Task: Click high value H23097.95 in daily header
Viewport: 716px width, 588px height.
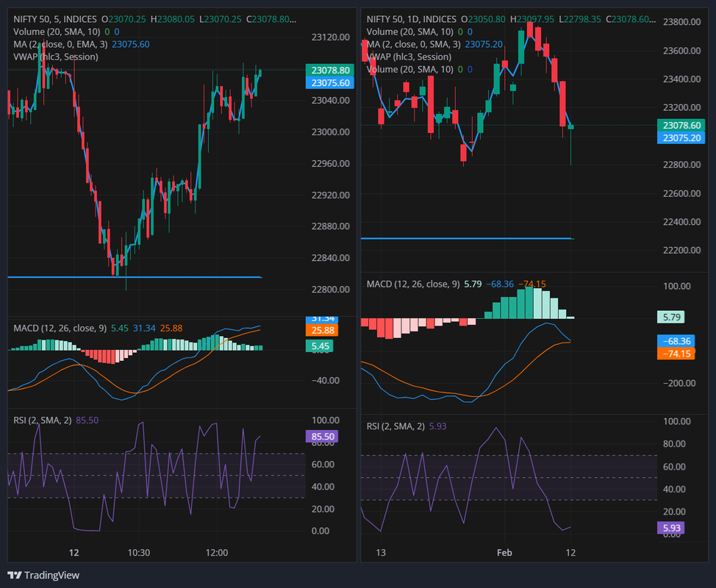Action: 532,19
